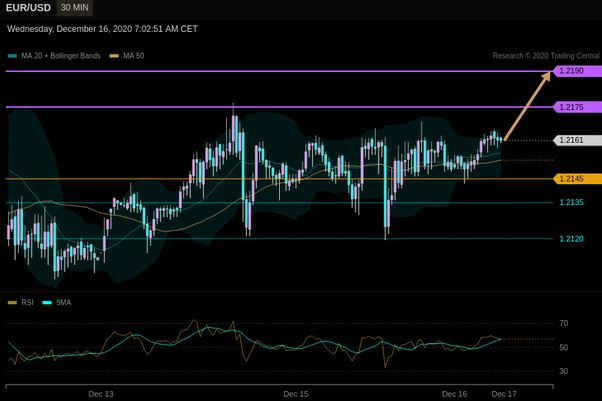Click the MA 20 + Bollinger Bands legend label
This screenshot has width=602, height=401.
pos(61,56)
